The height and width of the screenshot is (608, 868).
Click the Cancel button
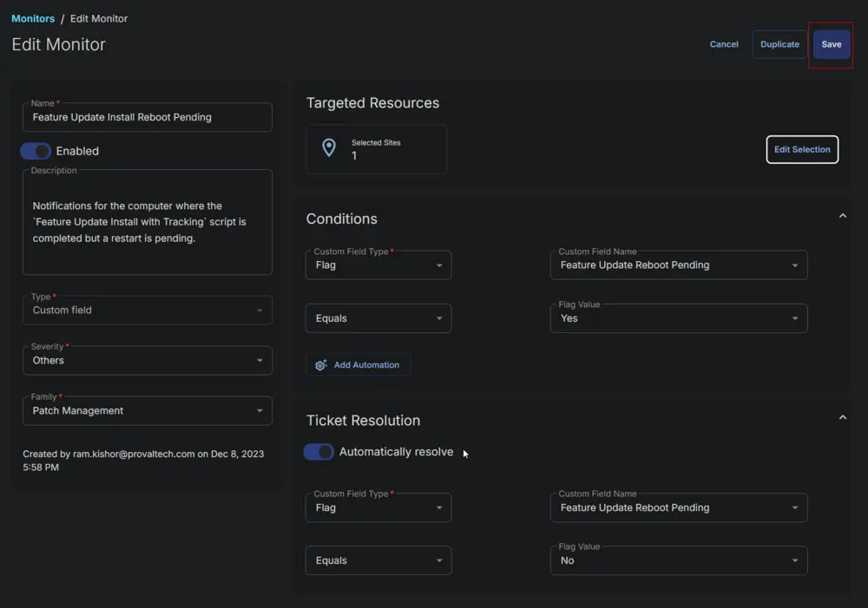coord(724,44)
